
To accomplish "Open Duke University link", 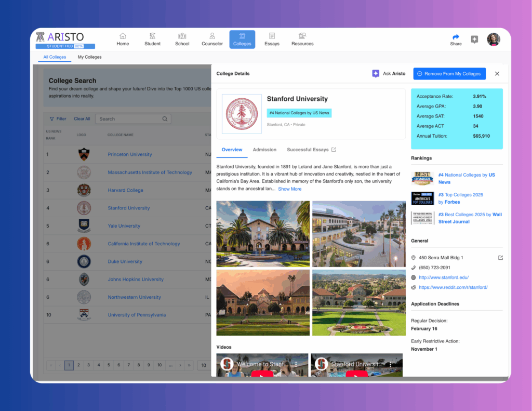I will [125, 262].
